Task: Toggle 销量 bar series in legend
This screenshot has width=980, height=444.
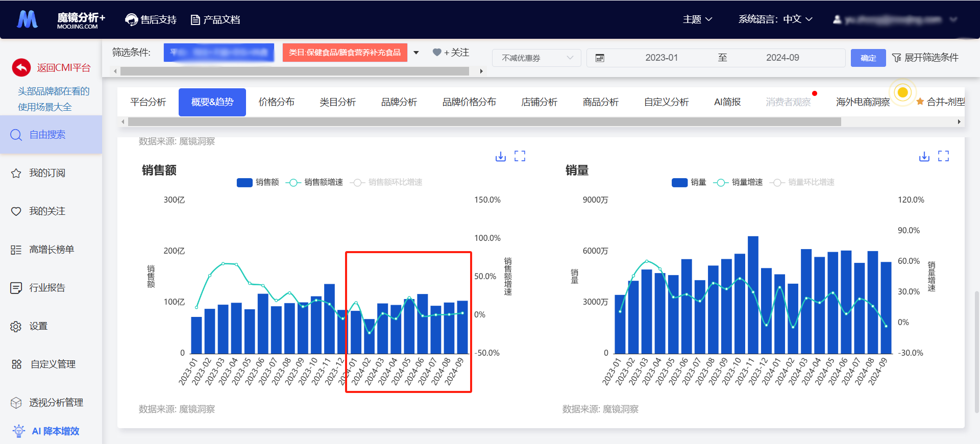Action: tap(689, 182)
